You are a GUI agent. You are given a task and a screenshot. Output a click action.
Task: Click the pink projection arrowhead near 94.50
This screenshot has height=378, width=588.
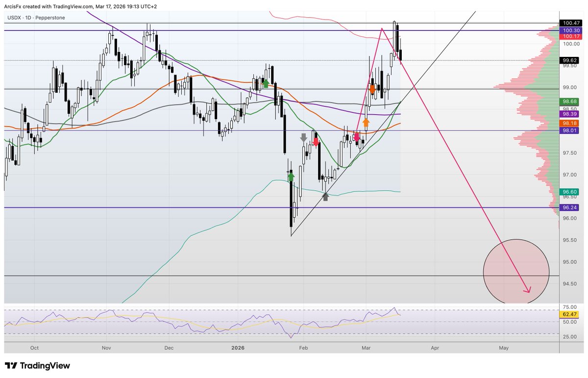527,290
